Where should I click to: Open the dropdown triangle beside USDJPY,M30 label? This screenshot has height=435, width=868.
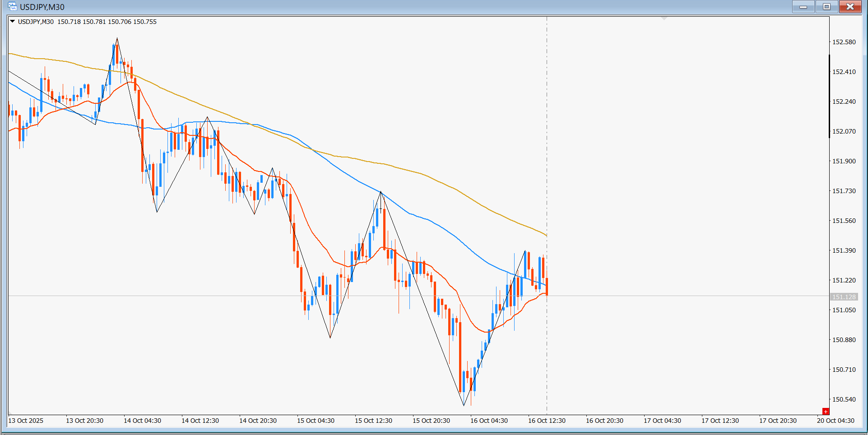click(13, 21)
